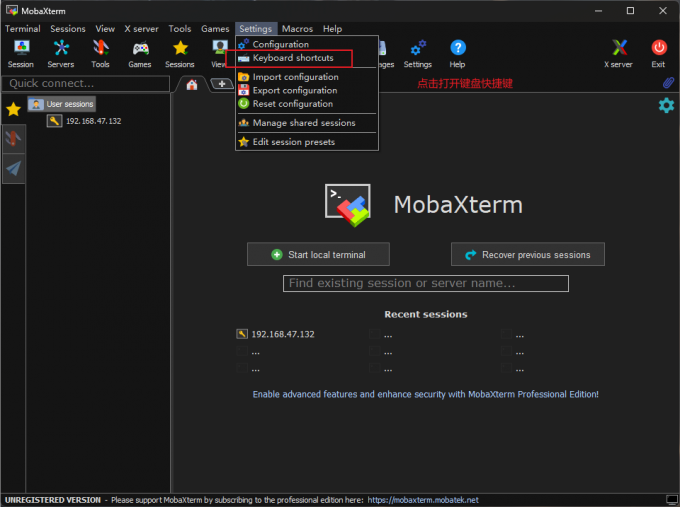Click Start local terminal button

pyautogui.click(x=318, y=254)
